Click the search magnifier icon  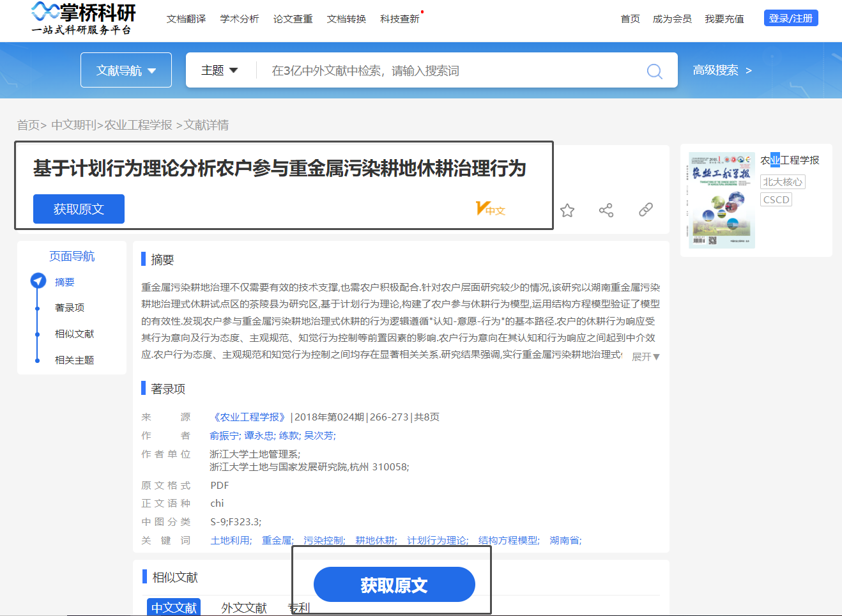click(x=654, y=71)
